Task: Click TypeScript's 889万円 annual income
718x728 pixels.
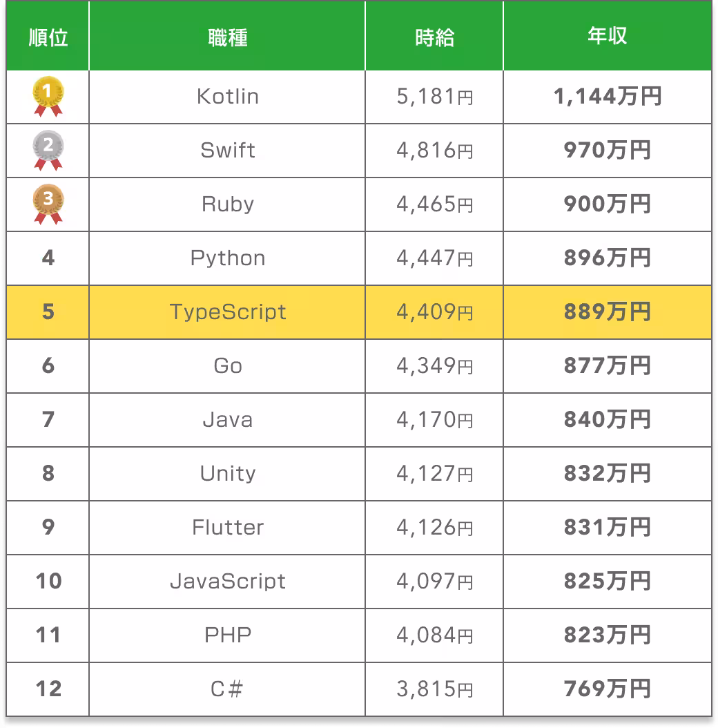Action: click(607, 312)
